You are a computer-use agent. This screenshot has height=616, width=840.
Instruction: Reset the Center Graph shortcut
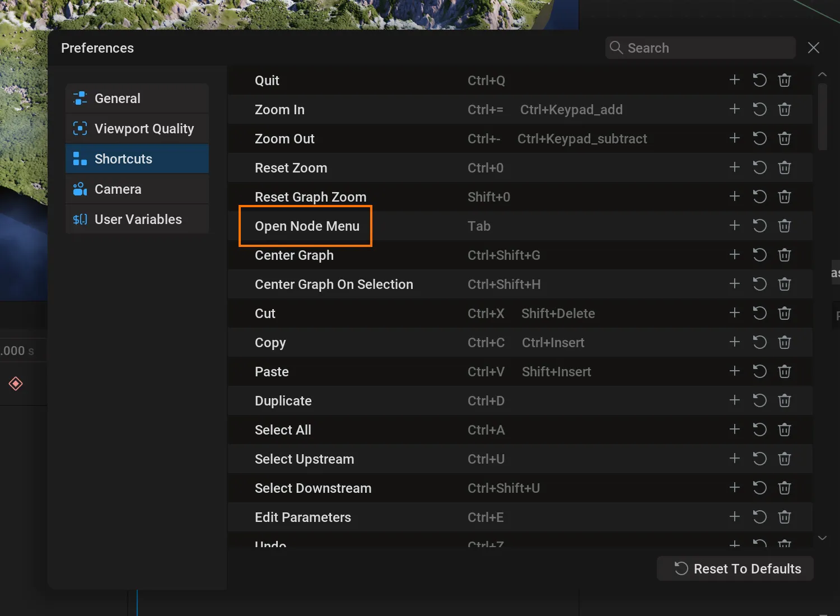759,255
